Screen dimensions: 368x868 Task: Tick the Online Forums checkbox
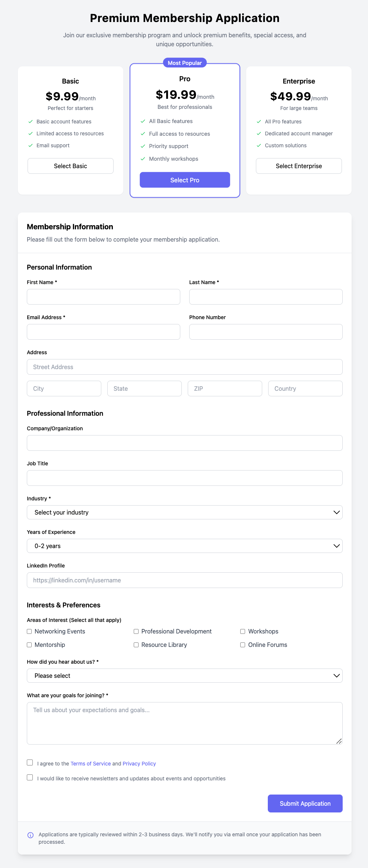point(243,645)
